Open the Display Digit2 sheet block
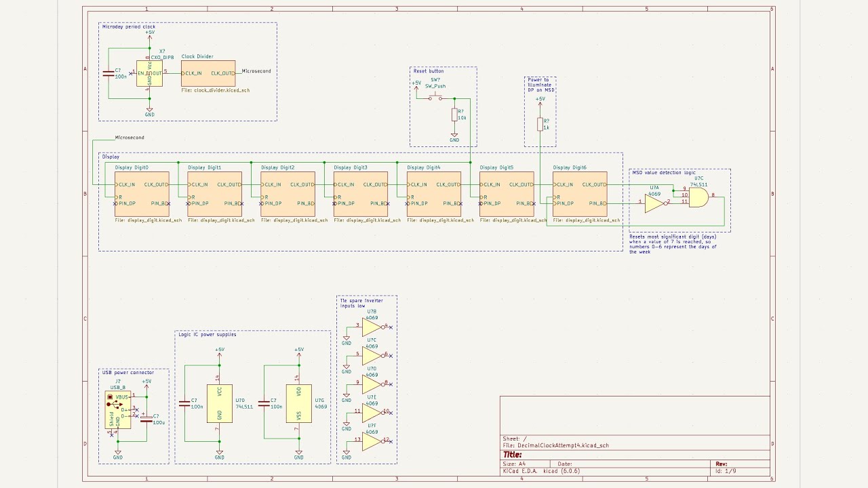The image size is (868, 488). pos(288,194)
